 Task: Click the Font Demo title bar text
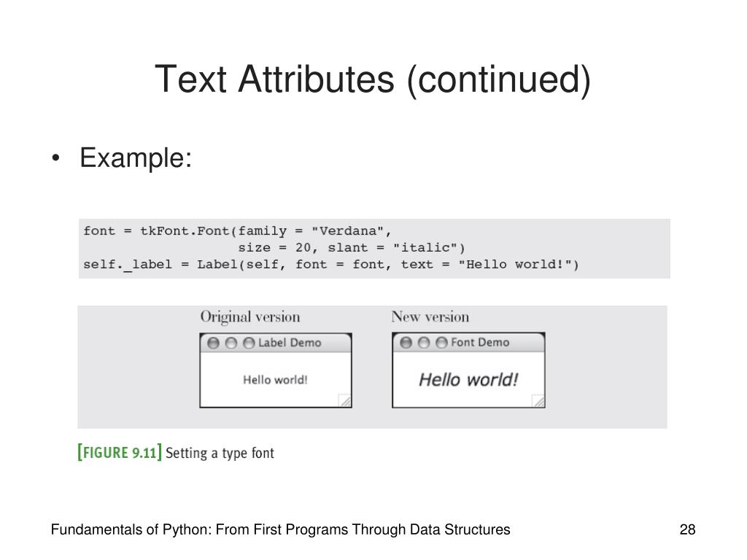(x=480, y=343)
